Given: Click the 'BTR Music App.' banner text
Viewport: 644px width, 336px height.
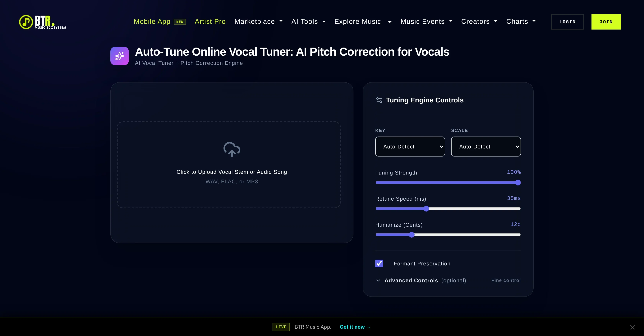Looking at the screenshot, I should (x=313, y=327).
